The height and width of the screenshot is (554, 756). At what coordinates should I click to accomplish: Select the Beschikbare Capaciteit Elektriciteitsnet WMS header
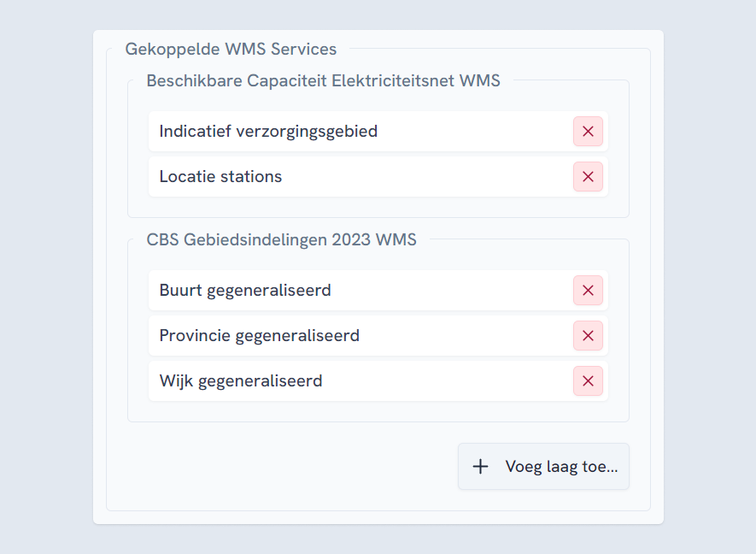(x=324, y=81)
